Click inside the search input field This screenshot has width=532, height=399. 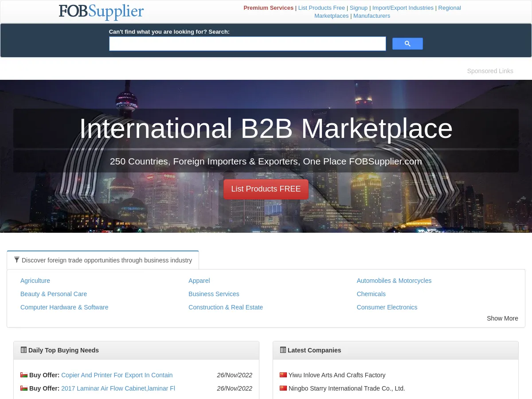(x=247, y=43)
